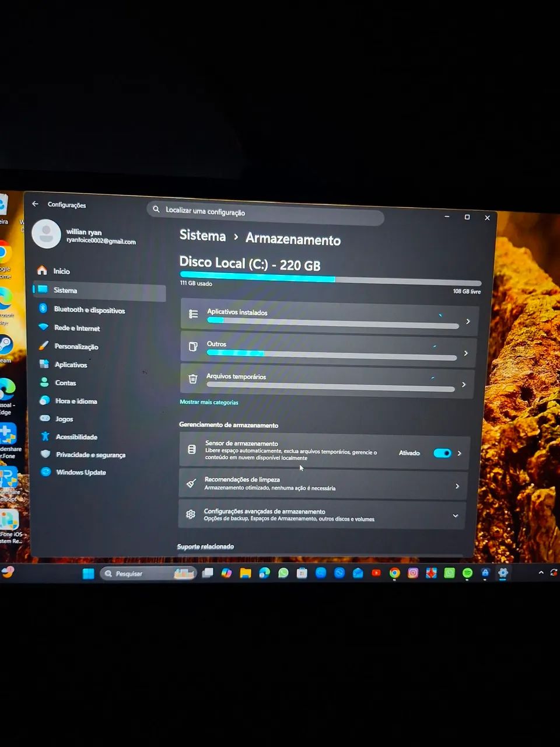Click the advanced storage settings gear icon

(190, 514)
